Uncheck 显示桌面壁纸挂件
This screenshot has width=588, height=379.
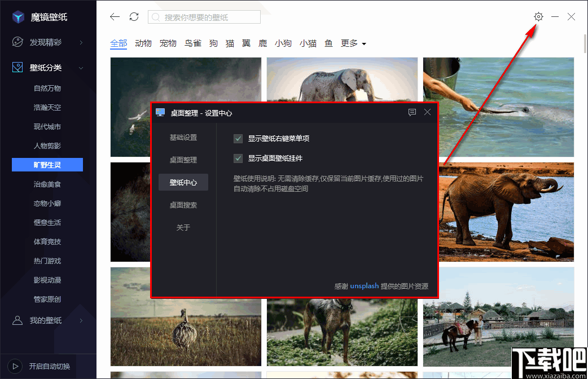click(x=238, y=158)
